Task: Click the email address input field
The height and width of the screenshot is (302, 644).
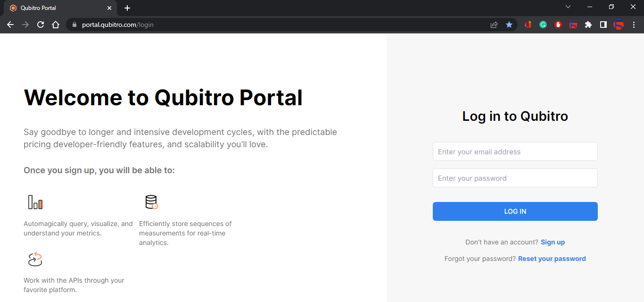Action: [515, 151]
